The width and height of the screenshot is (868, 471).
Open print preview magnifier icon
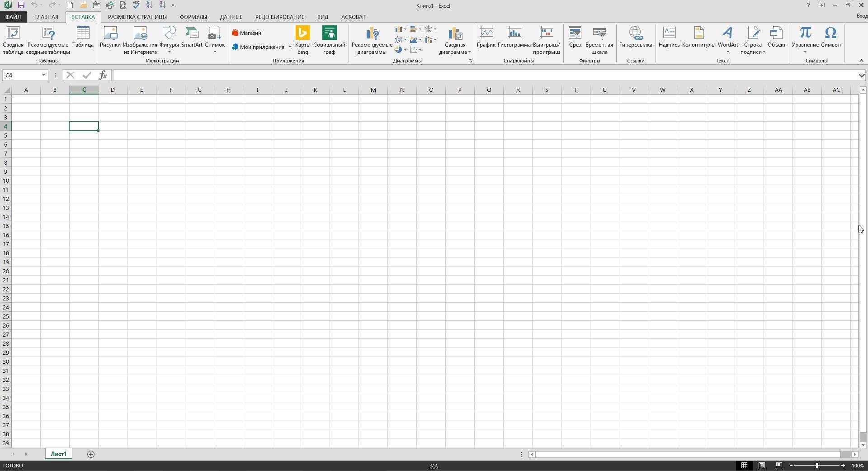(123, 5)
